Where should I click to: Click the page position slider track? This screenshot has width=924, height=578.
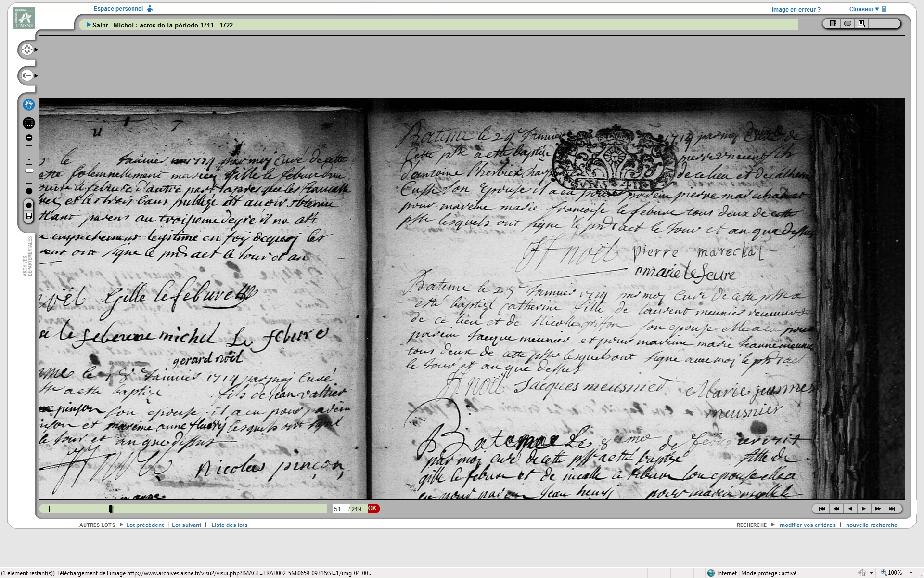tap(217, 509)
